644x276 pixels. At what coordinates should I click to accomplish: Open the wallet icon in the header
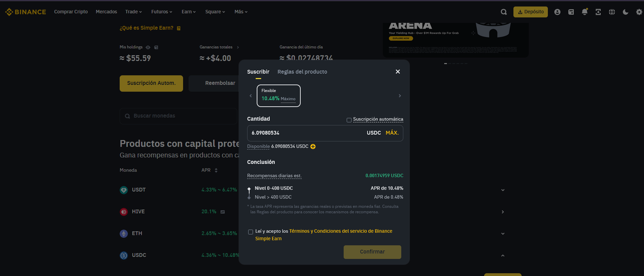click(571, 12)
